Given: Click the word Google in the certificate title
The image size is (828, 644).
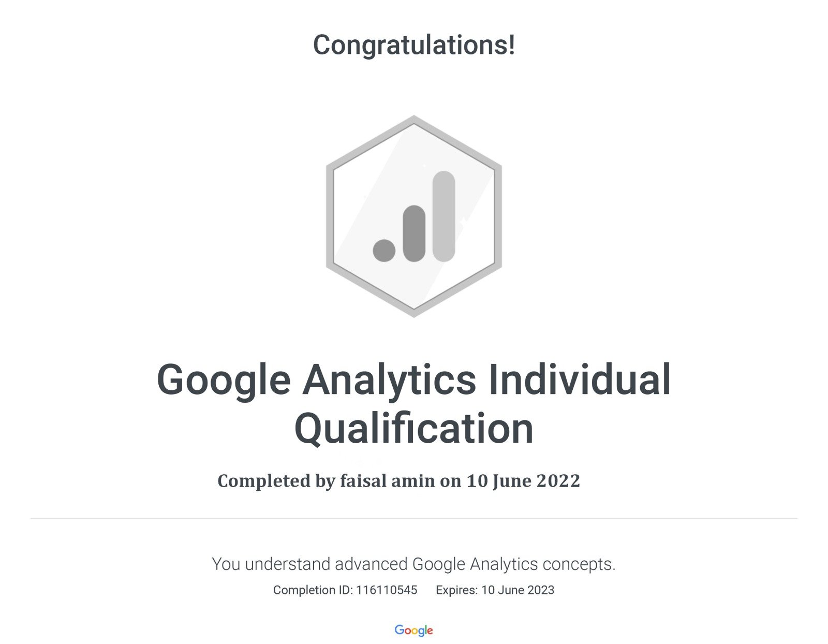Looking at the screenshot, I should [x=224, y=379].
